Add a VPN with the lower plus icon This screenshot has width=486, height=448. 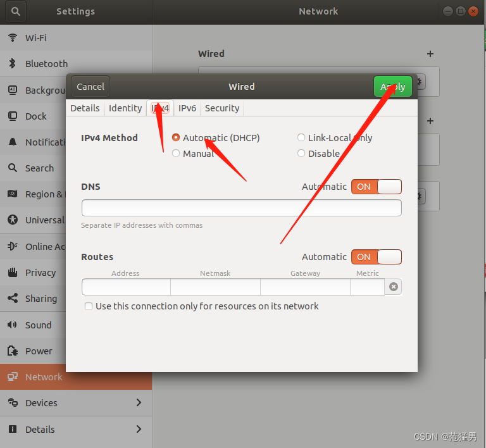click(430, 121)
